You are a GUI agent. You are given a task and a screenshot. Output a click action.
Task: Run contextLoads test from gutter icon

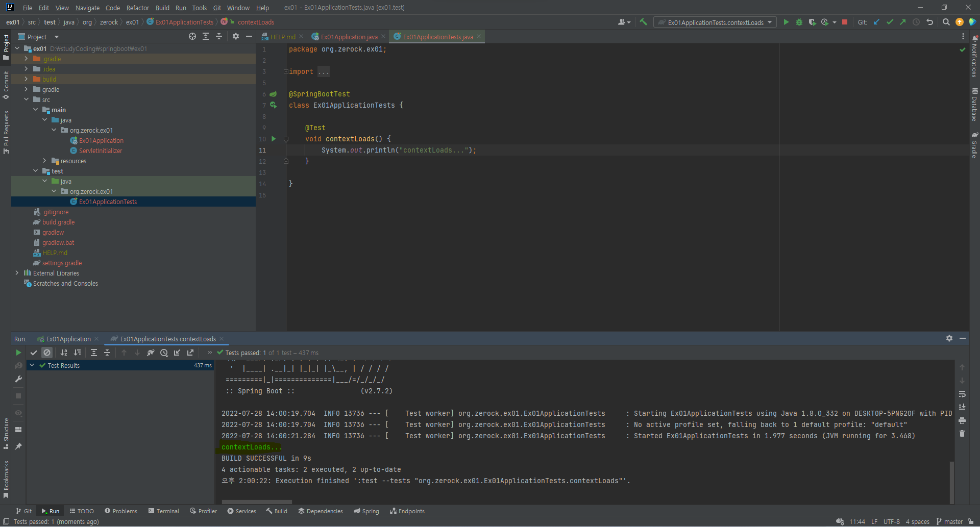pyautogui.click(x=274, y=139)
